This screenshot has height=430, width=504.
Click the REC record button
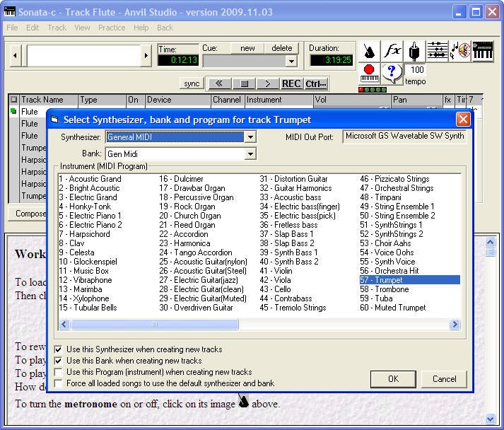pos(291,84)
